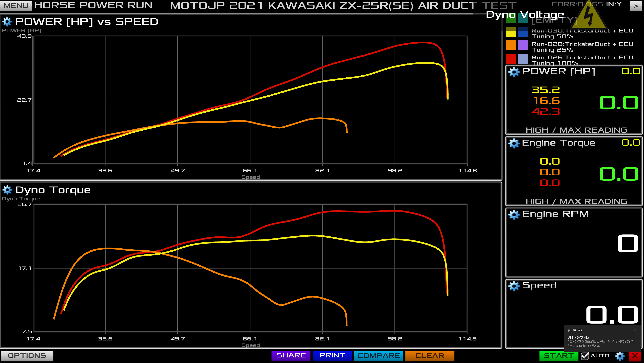The image size is (644, 363).
Task: Click the large Speed value 0.0
Action: coord(612,315)
